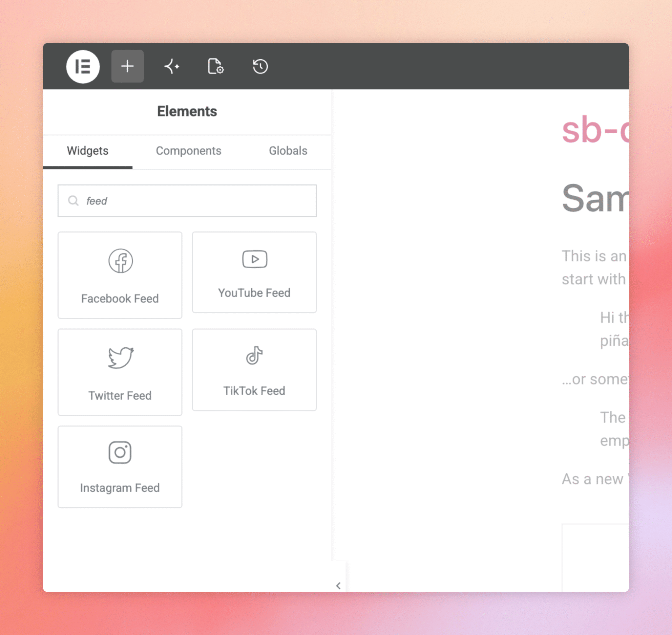Click the YouTube play icon
This screenshot has width=672, height=635.
[255, 259]
